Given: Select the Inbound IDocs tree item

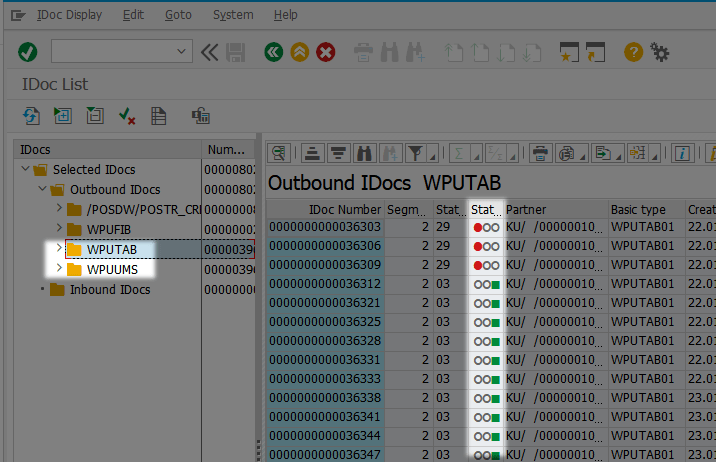Looking at the screenshot, I should (109, 290).
